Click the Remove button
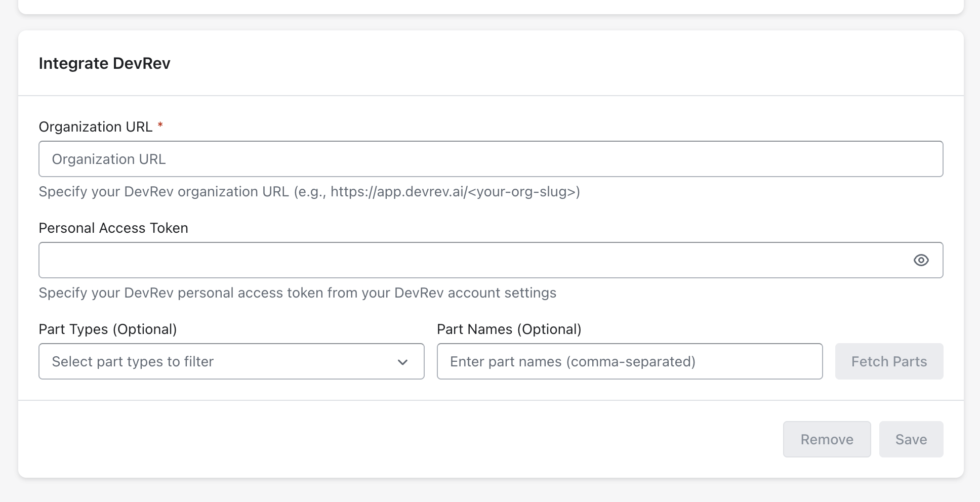This screenshot has width=980, height=502. [x=827, y=439]
